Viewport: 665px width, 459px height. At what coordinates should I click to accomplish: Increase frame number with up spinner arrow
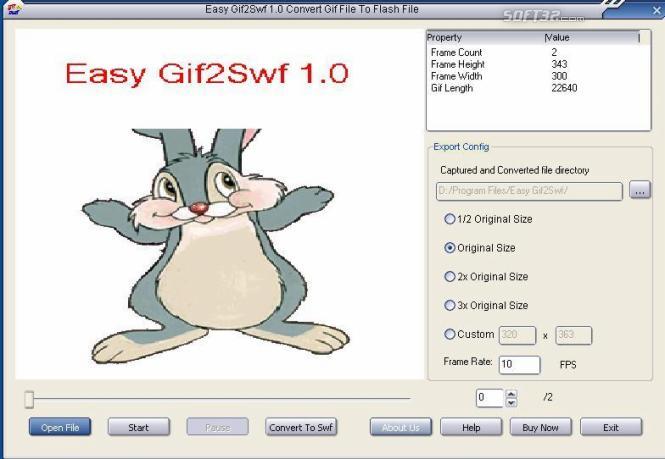point(511,393)
